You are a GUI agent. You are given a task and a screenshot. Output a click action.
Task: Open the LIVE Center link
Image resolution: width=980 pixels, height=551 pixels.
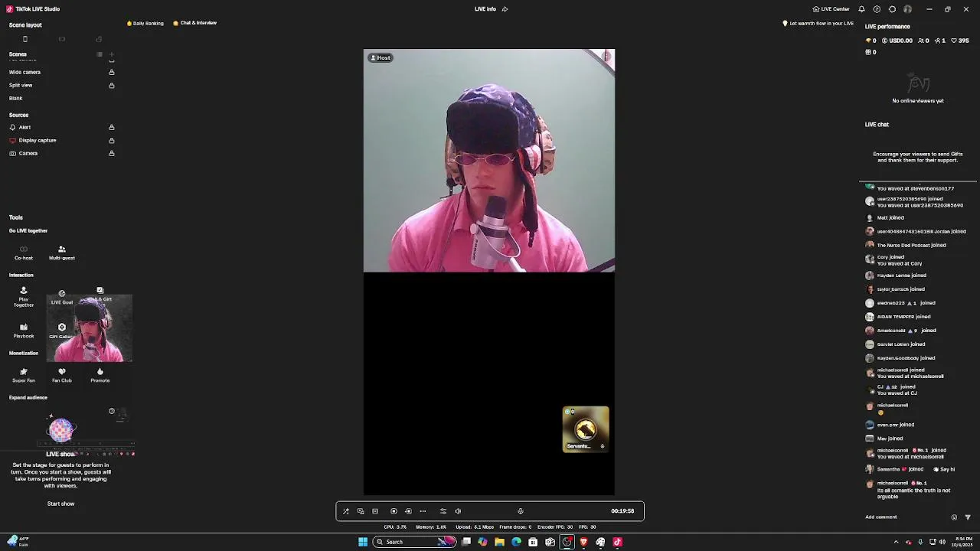831,9
